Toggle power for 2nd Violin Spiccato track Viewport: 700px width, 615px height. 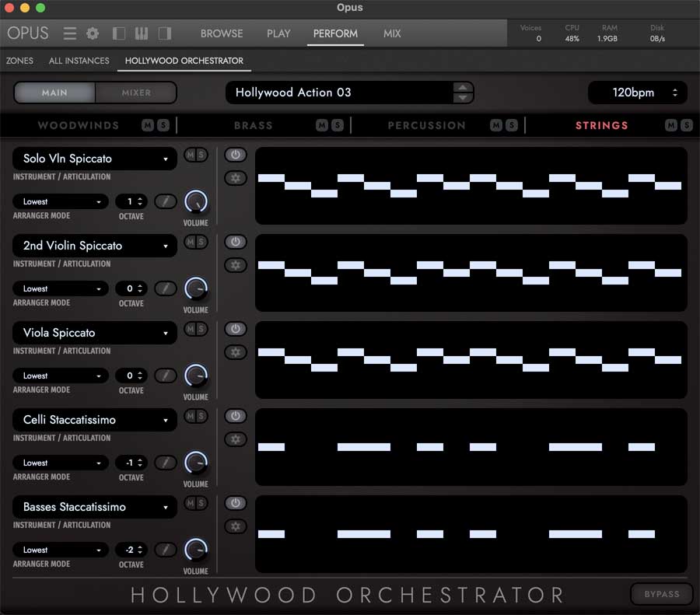point(235,242)
